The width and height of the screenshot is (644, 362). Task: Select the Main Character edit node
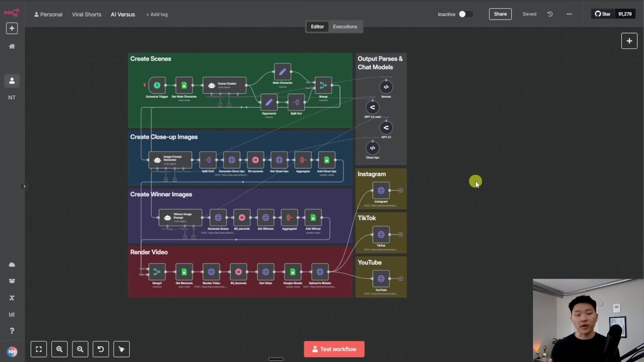(x=282, y=72)
